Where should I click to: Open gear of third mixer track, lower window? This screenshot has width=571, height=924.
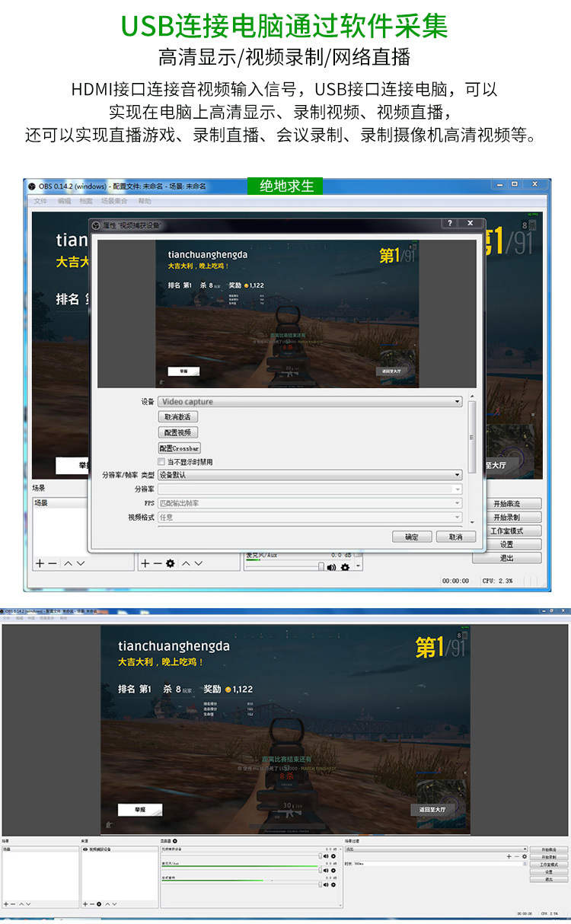coord(333,884)
